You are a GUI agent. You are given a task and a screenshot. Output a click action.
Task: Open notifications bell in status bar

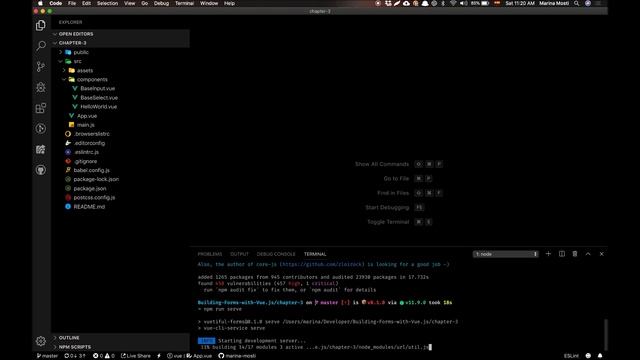click(600, 356)
